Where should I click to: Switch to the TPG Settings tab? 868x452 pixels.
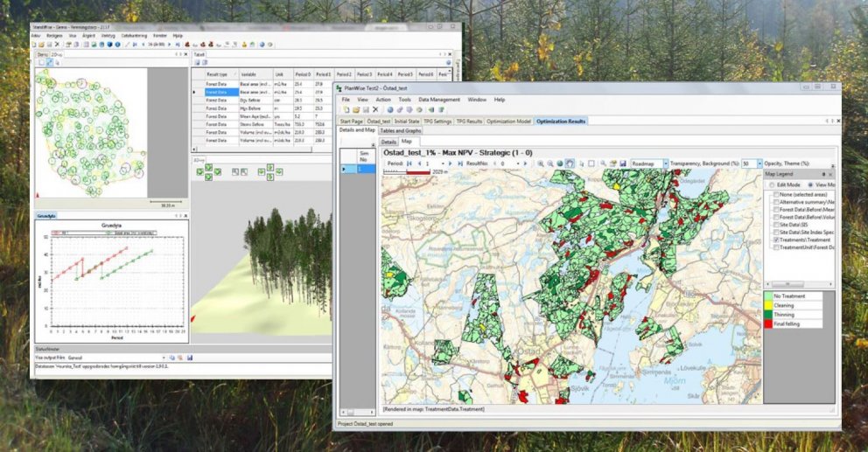[x=437, y=122]
